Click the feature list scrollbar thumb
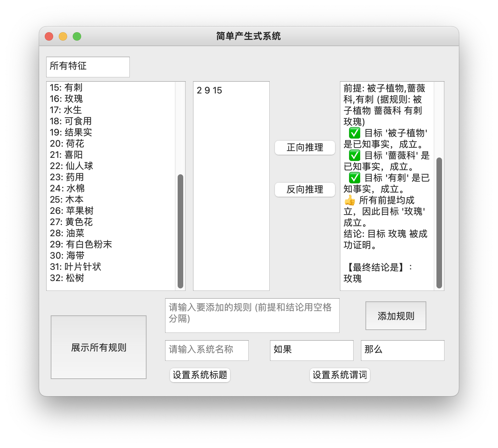Viewport: 498px width, 448px height. pyautogui.click(x=180, y=231)
